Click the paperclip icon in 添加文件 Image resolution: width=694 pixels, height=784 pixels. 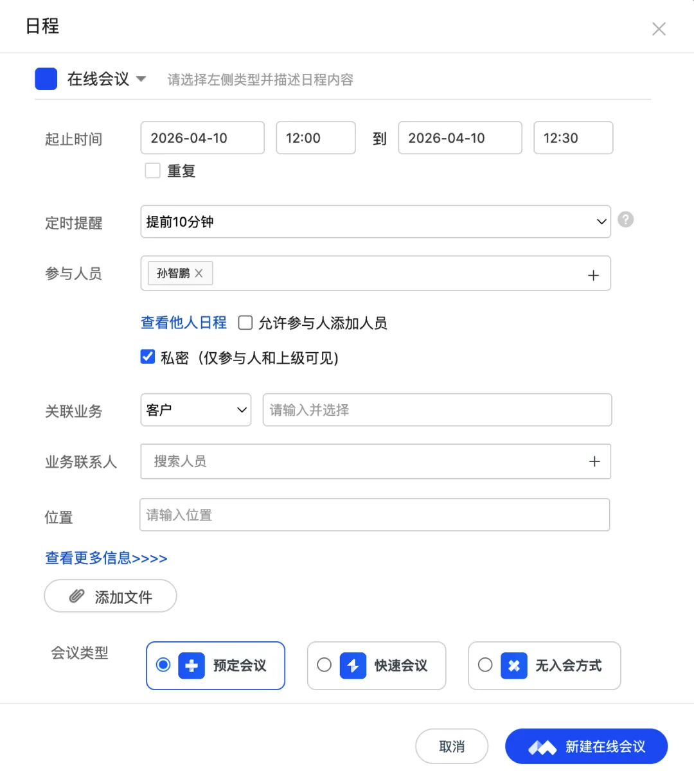tap(77, 596)
